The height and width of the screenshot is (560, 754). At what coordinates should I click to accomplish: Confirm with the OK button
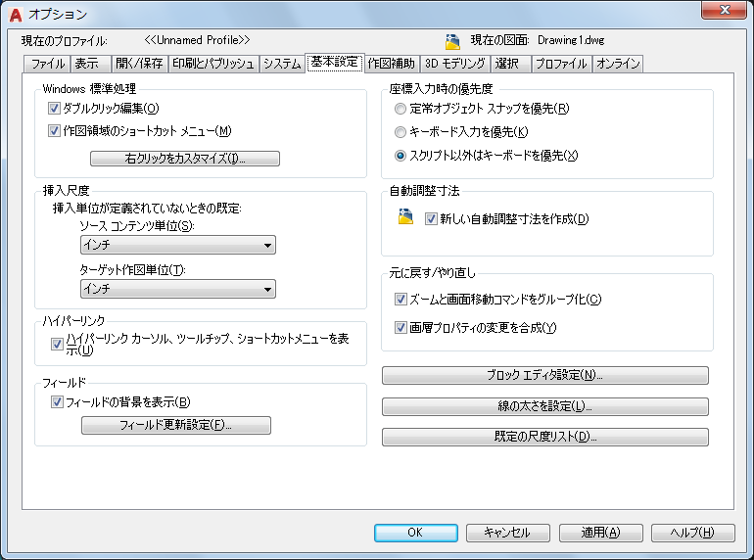pyautogui.click(x=416, y=533)
